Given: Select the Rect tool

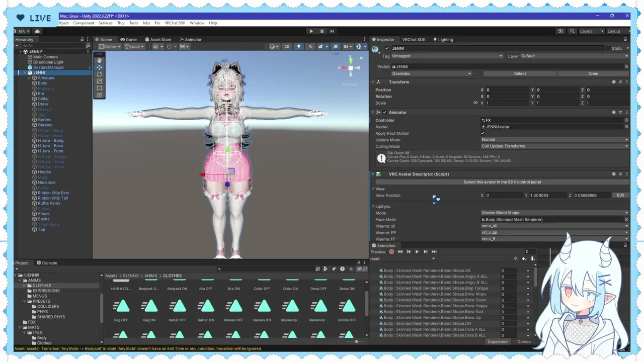Looking at the screenshot, I should (99, 88).
